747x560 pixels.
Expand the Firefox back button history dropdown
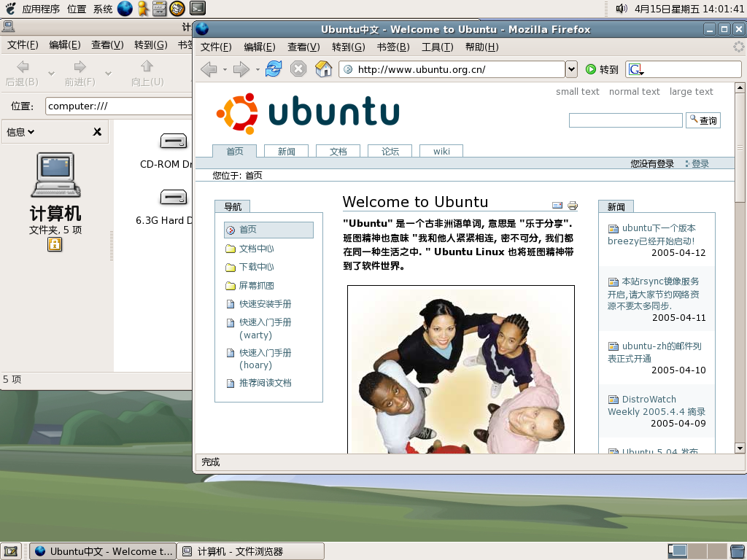(225, 70)
